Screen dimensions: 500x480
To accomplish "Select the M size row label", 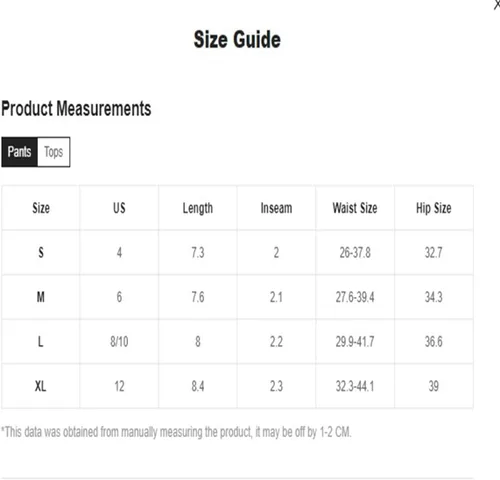I will [x=41, y=297].
